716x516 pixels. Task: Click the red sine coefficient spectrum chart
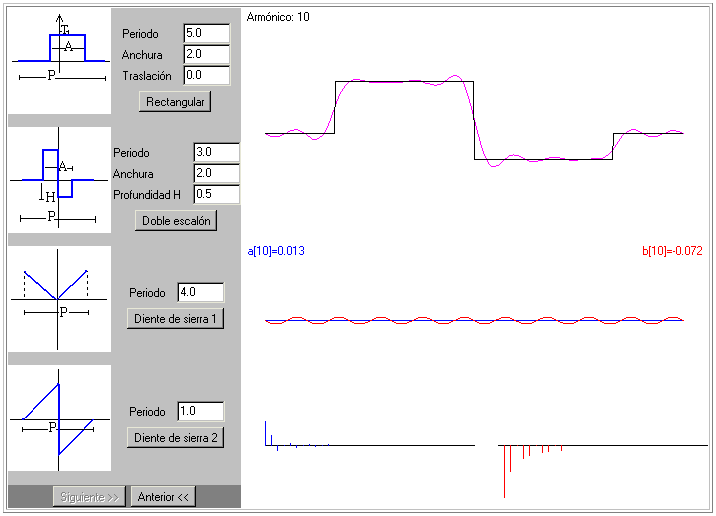(603, 470)
